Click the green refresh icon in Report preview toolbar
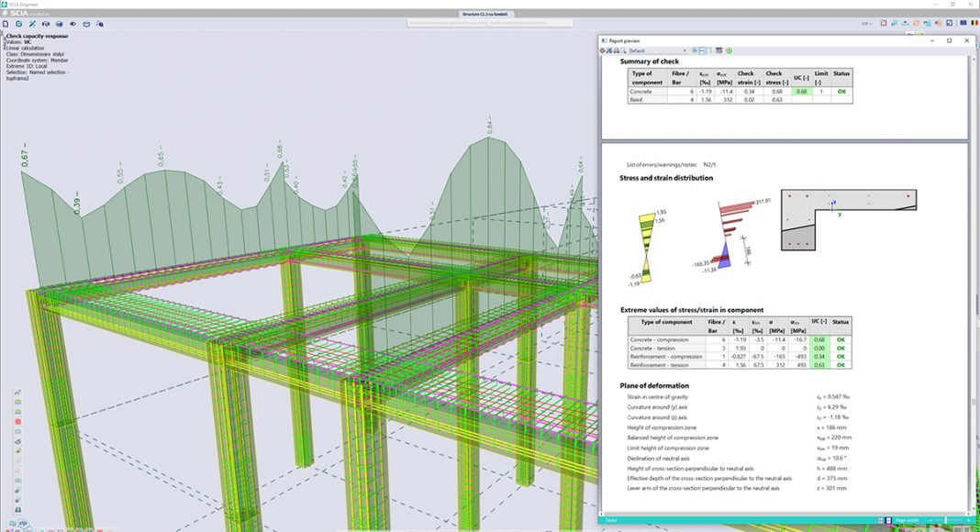This screenshot has width=980, height=532. coord(729,50)
